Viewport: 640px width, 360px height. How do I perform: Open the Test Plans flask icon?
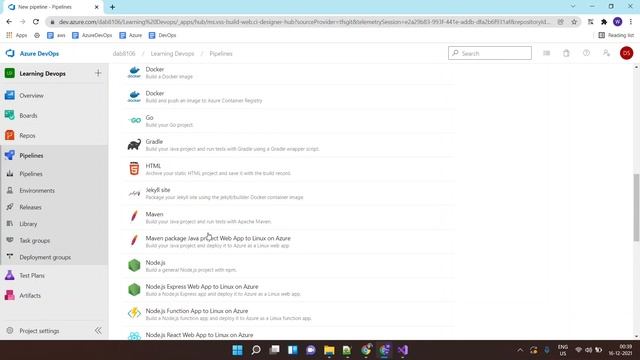(x=10, y=275)
